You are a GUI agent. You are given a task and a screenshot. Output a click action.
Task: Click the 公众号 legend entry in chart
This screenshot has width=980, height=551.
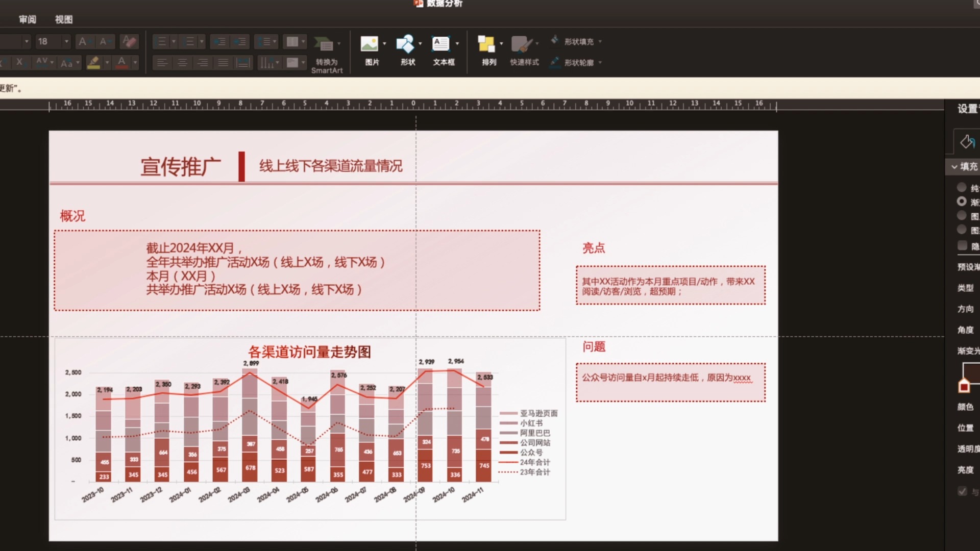pyautogui.click(x=521, y=453)
